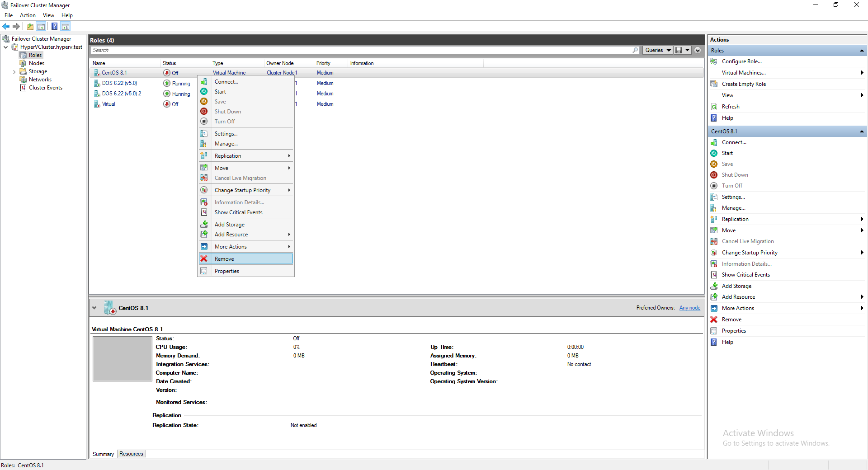Click inside the Roles Search field

[x=362, y=50]
